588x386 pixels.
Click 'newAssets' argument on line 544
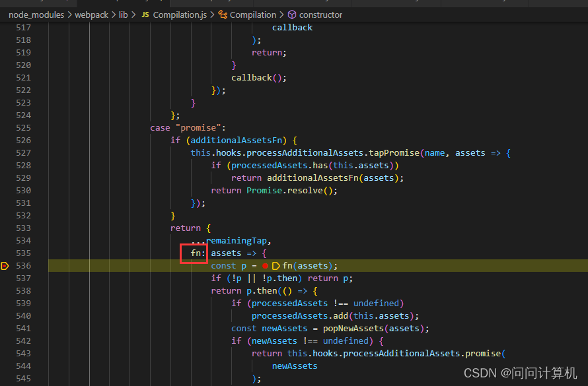pyautogui.click(x=295, y=366)
